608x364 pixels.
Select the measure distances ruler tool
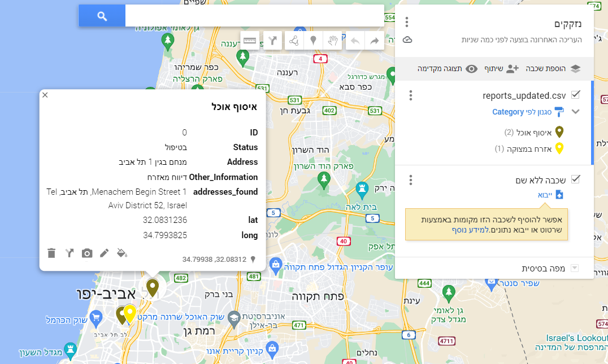[250, 40]
